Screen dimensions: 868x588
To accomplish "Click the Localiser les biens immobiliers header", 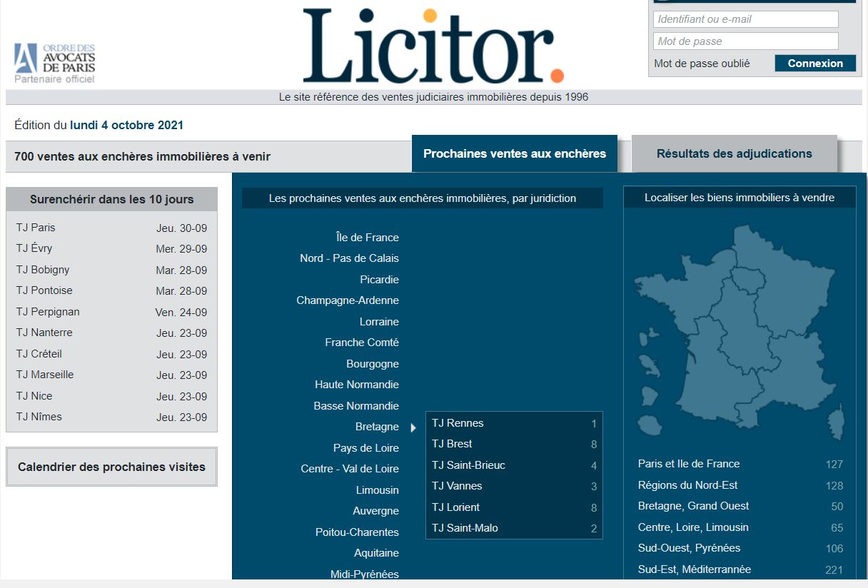I will pos(740,198).
